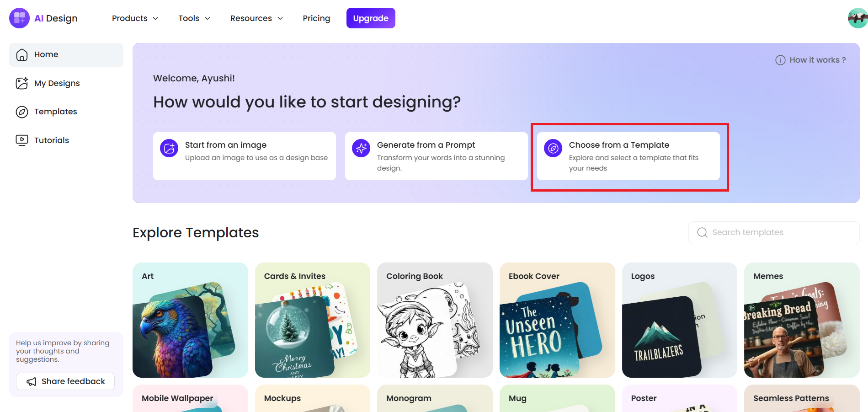Click the Share feedback button
Screen dimensions: 868x412
click(x=65, y=381)
